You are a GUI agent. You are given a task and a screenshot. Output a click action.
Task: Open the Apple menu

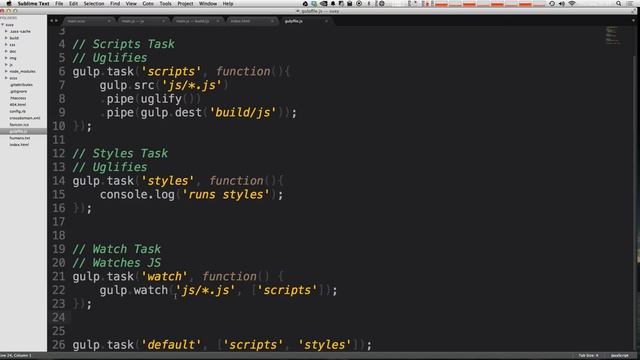pyautogui.click(x=9, y=3)
